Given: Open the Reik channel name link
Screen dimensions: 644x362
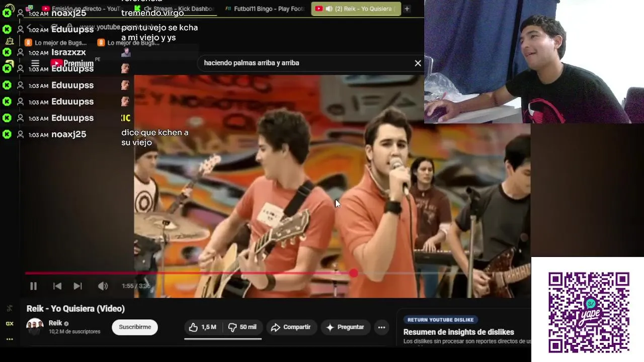Looking at the screenshot, I should [55, 323].
